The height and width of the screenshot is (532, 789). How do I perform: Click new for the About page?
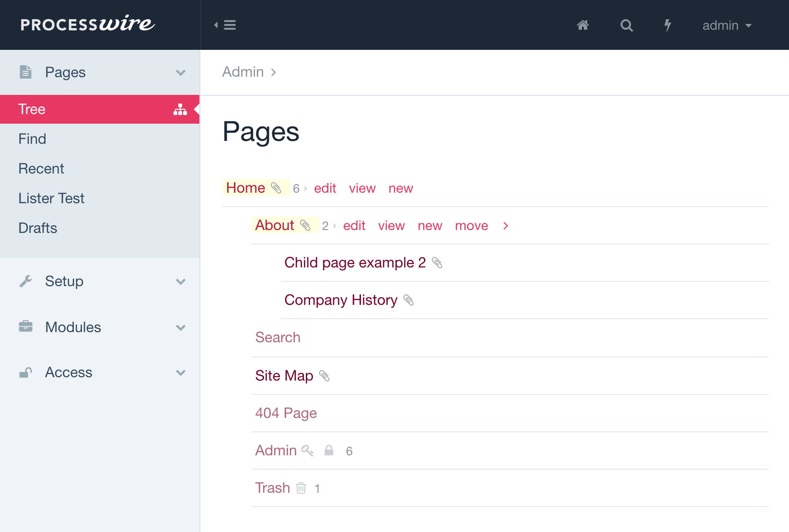pos(430,226)
